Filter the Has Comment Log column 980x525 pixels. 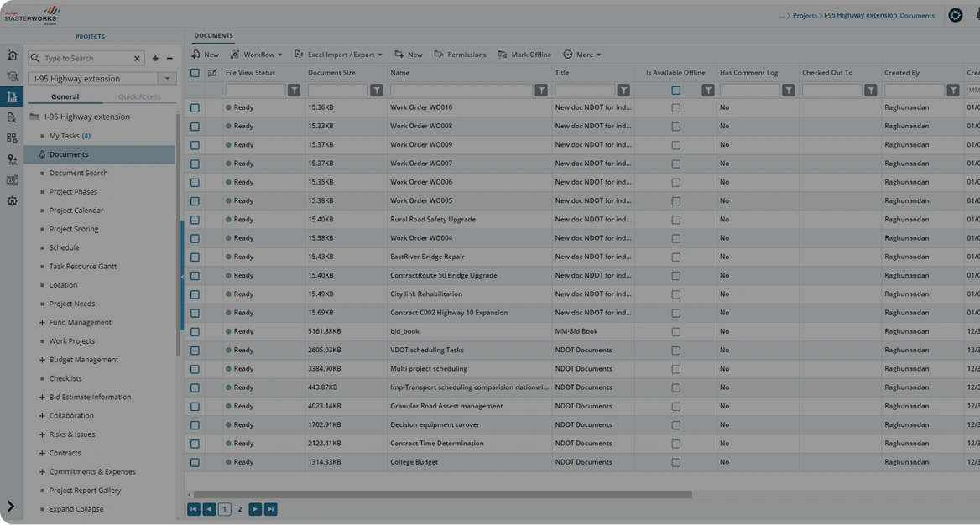pos(788,91)
